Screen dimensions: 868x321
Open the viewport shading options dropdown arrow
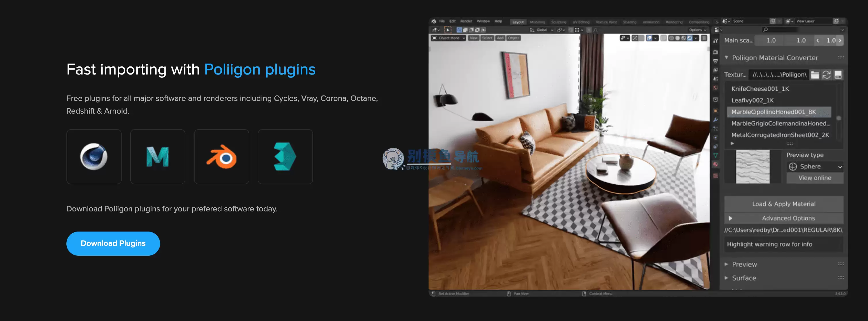coord(696,38)
